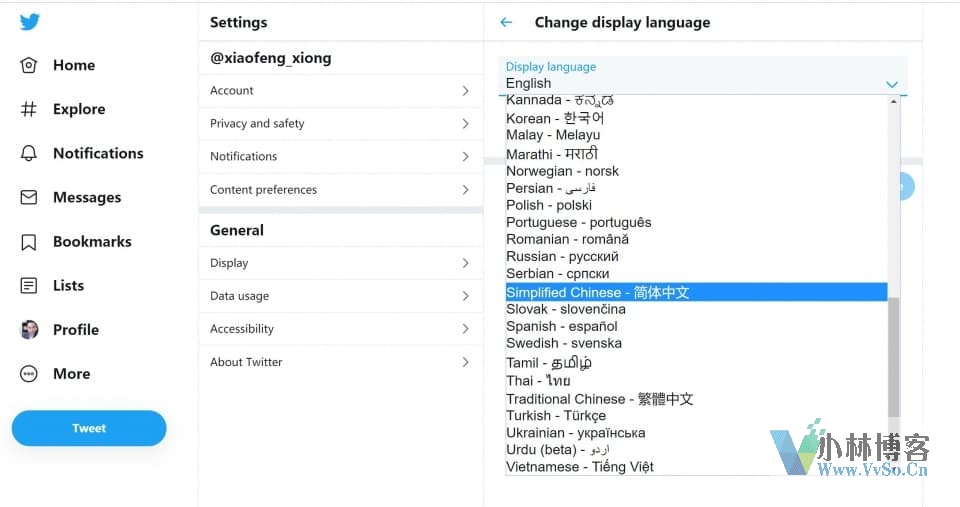Expand the Privacy and safety chevron
The image size is (960, 507).
(465, 124)
